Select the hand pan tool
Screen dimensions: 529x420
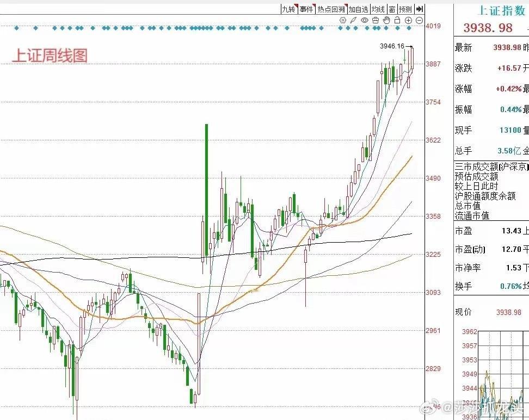click(386, 20)
